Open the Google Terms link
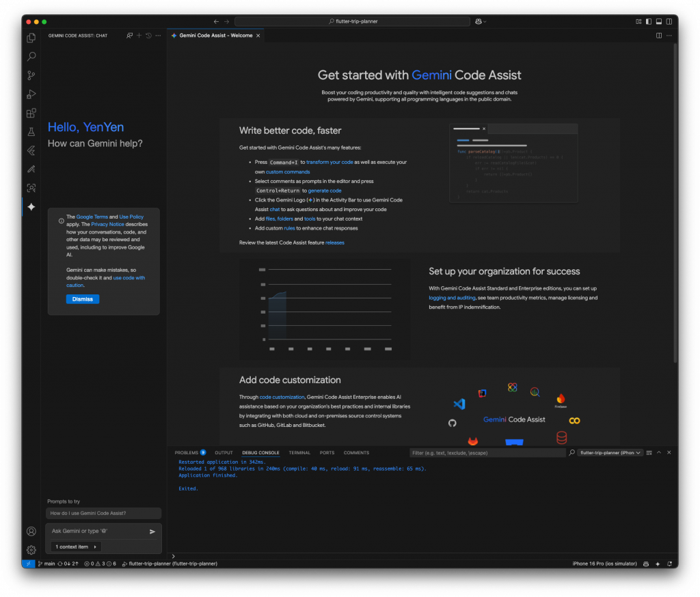700x597 pixels. [92, 217]
